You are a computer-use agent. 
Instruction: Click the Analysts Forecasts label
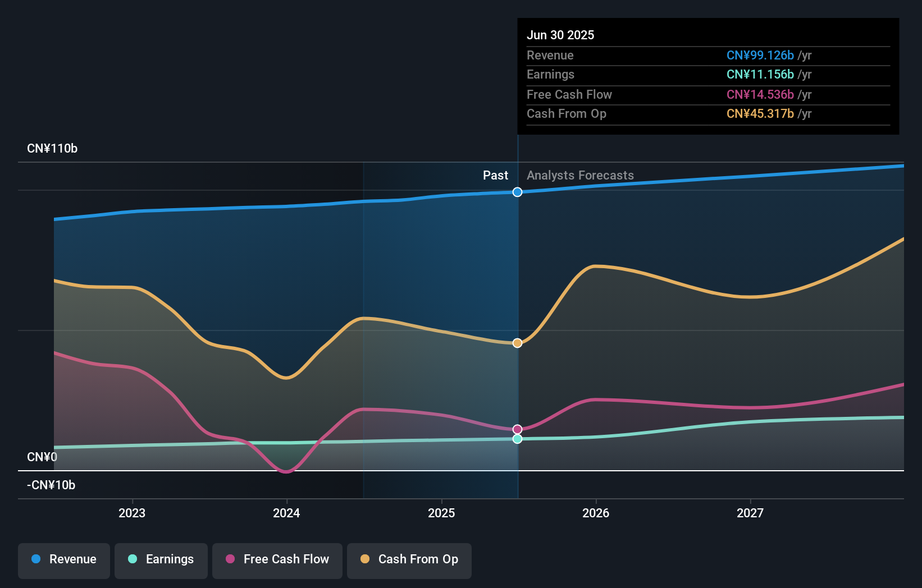click(580, 176)
